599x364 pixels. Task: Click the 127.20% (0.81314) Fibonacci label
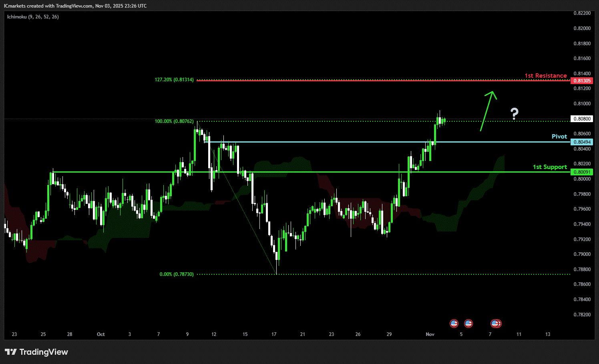[x=174, y=80]
